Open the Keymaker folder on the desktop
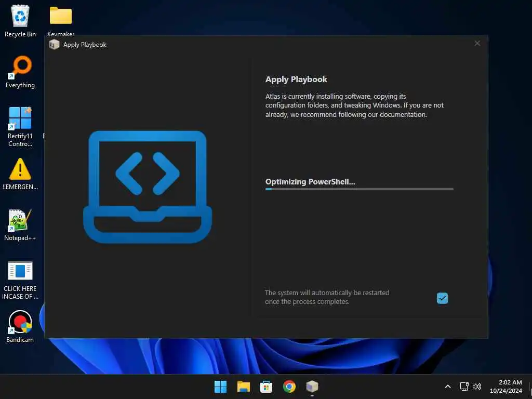Viewport: 532px width, 399px height. [x=61, y=20]
